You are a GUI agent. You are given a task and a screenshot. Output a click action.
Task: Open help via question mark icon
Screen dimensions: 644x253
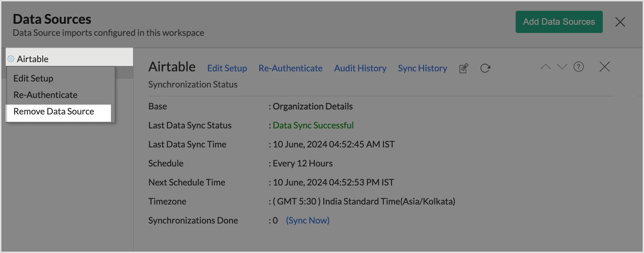[579, 67]
